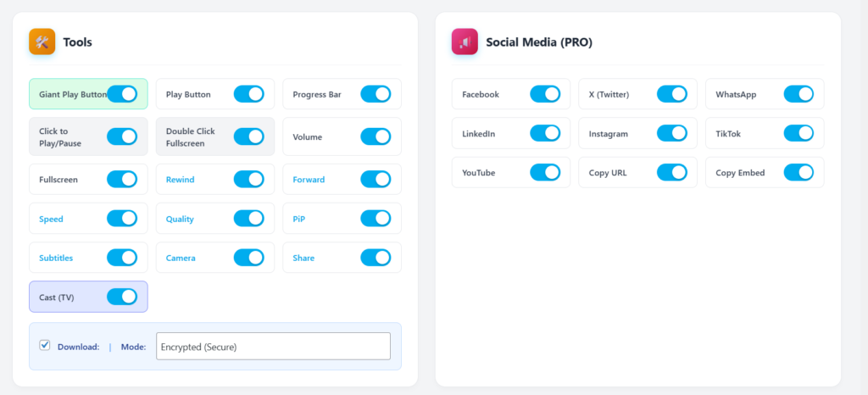The width and height of the screenshot is (868, 395).
Task: Click the Social Media megaphone icon
Action: [x=465, y=42]
